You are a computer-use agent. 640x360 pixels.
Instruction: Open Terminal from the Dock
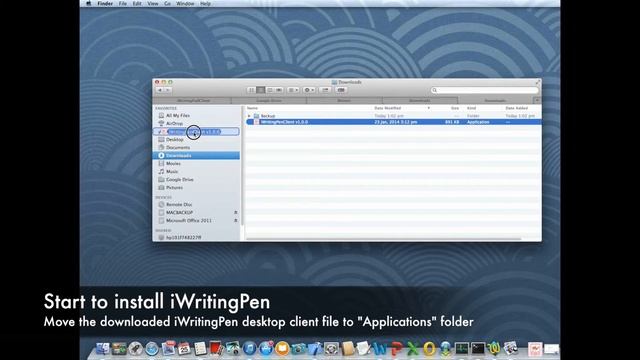(x=478, y=349)
